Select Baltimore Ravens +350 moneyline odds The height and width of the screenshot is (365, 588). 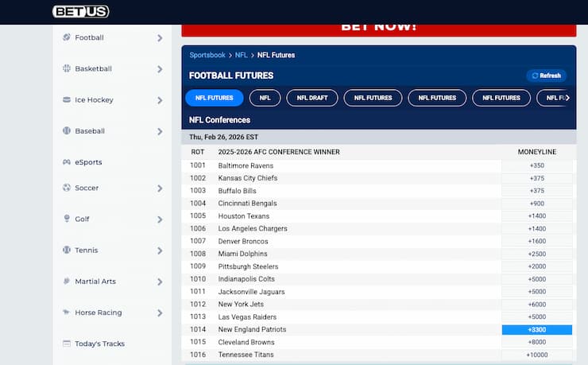tap(537, 165)
